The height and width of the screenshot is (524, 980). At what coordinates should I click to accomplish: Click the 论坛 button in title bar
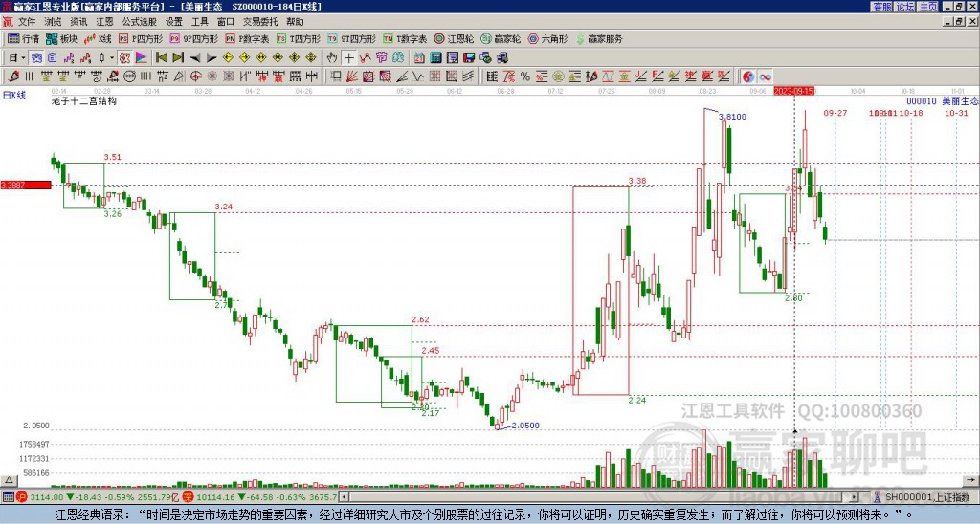pos(904,7)
